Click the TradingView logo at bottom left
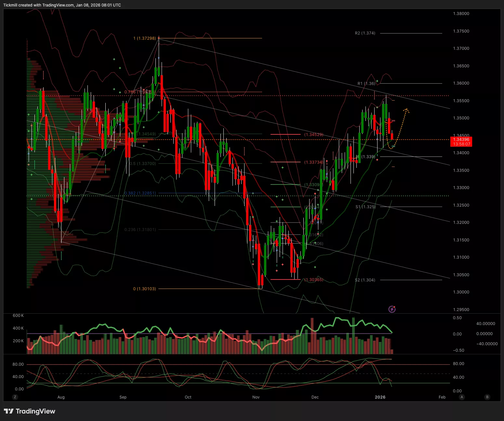 30,411
